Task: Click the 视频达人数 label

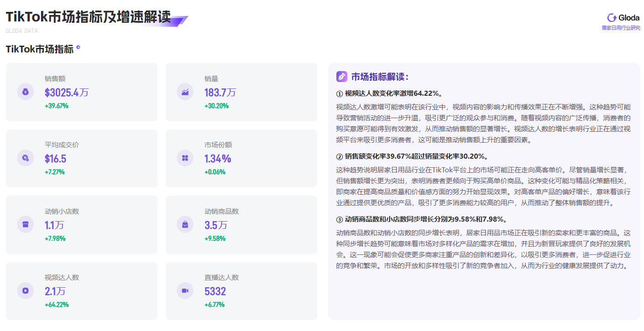Action: click(x=62, y=278)
